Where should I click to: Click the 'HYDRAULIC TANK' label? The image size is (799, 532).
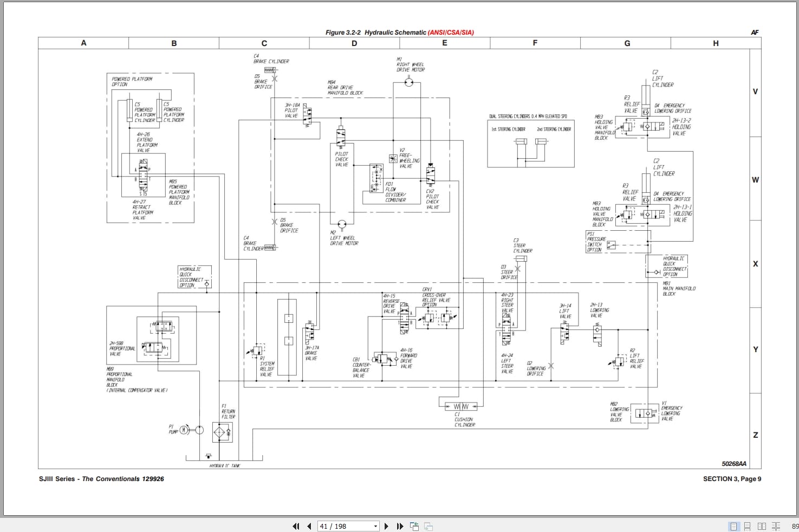pyautogui.click(x=224, y=465)
